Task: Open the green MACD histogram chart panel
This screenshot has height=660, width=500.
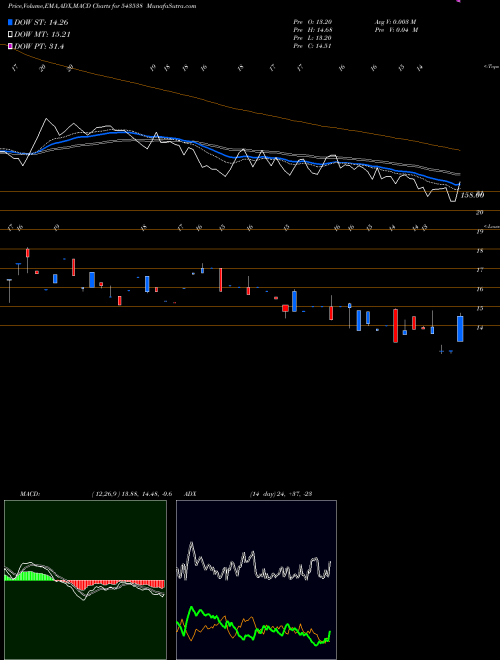Action: coord(85,580)
